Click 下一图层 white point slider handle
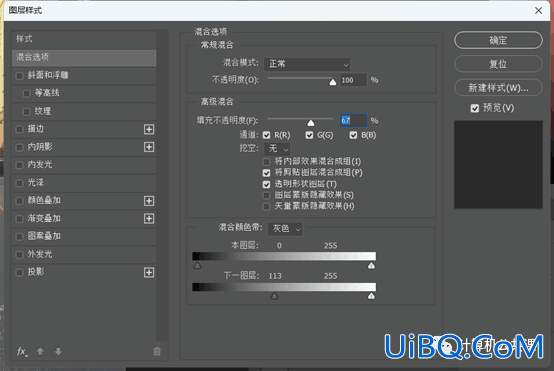554x371 pixels. click(x=371, y=296)
